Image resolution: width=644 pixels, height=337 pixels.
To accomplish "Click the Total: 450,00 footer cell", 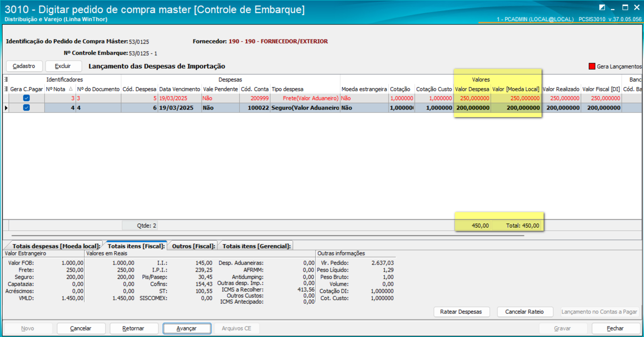I will [x=516, y=226].
